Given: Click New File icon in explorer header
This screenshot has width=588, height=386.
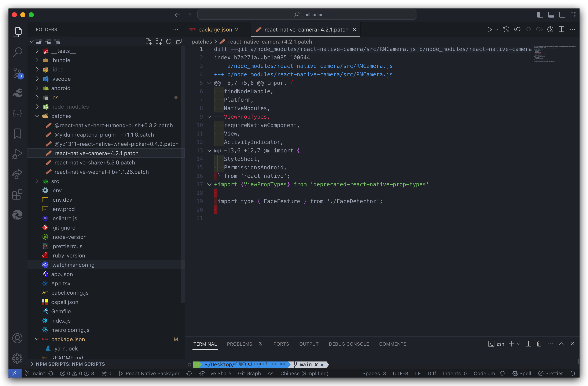Looking at the screenshot, I should tap(148, 41).
